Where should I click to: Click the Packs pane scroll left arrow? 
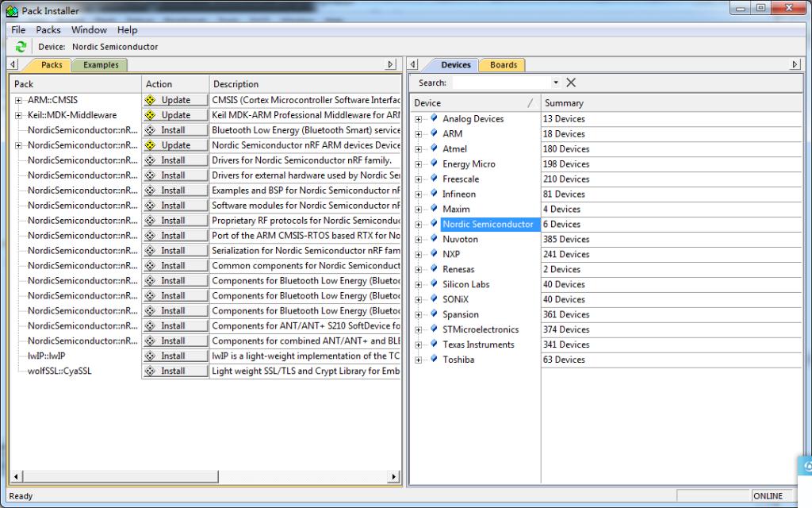point(16,476)
